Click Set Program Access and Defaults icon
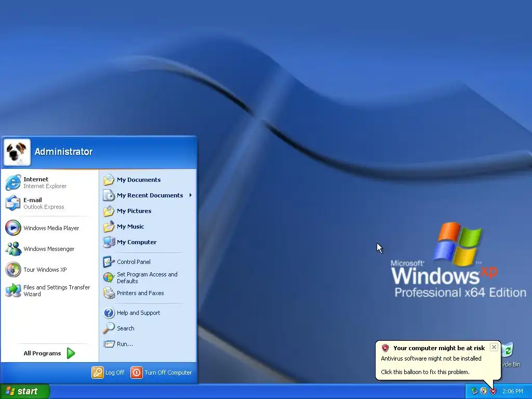This screenshot has height=399, width=532. coord(109,277)
